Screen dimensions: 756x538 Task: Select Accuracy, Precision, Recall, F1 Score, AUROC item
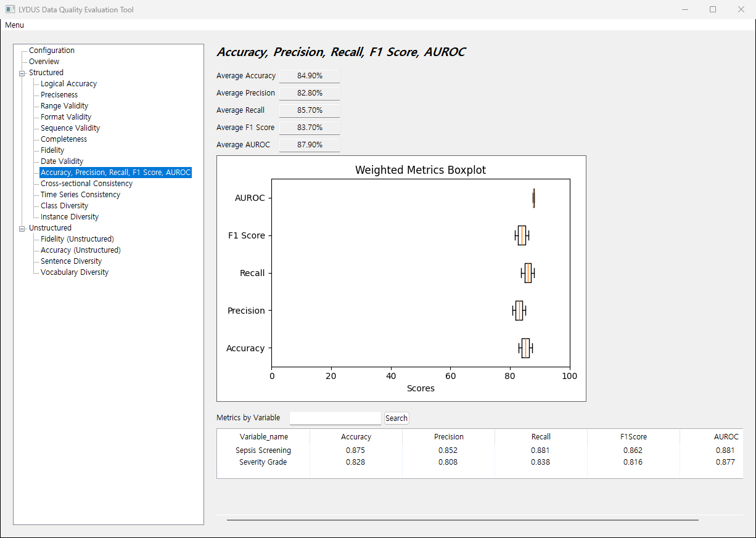click(116, 173)
